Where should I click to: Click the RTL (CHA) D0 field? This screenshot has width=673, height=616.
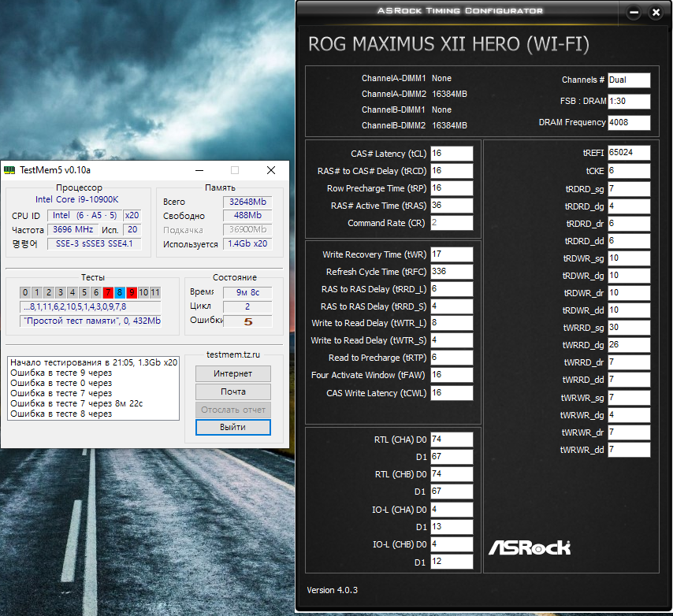coord(452,440)
